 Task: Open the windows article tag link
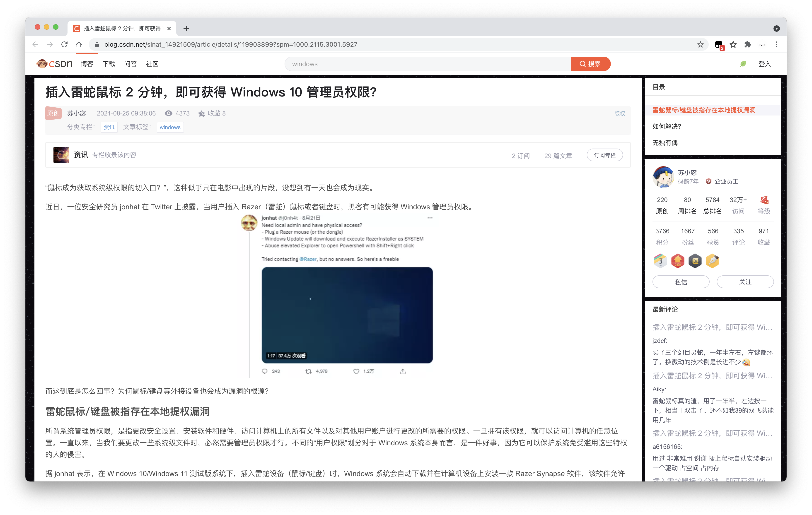point(170,127)
